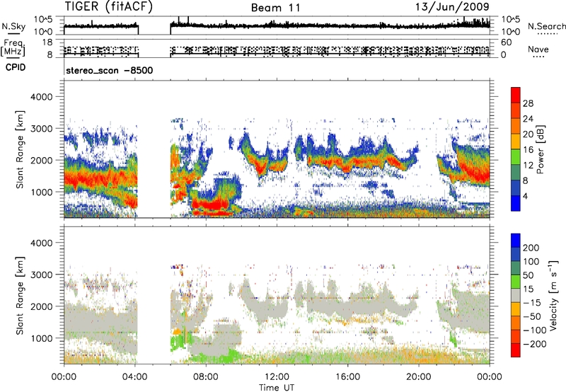Select the '-200' Velocity colorbar label
The width and height of the screenshot is (566, 392).
click(535, 344)
